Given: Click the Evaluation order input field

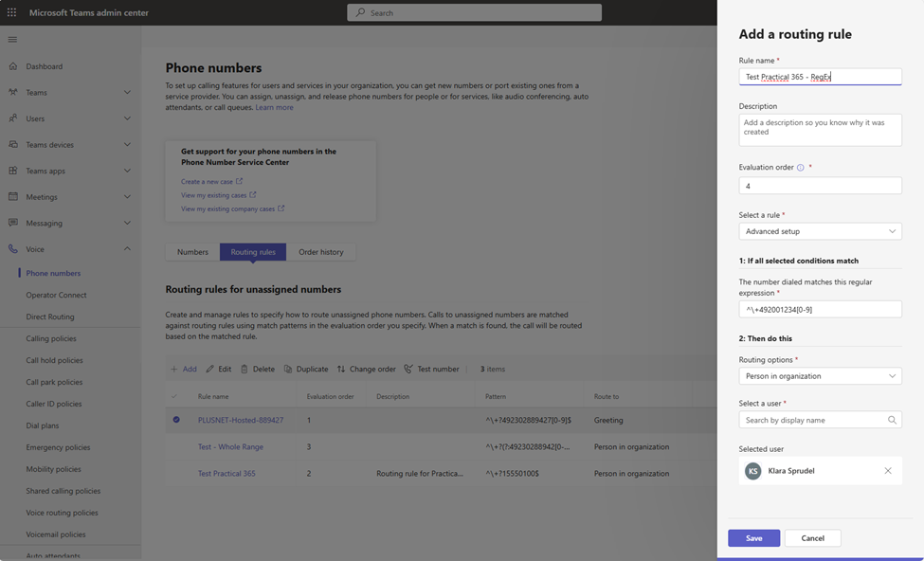Looking at the screenshot, I should click(821, 186).
